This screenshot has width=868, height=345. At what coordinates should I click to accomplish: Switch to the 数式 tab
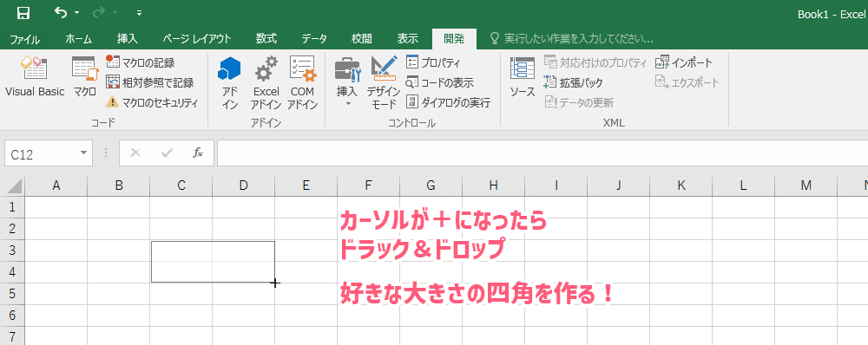266,39
